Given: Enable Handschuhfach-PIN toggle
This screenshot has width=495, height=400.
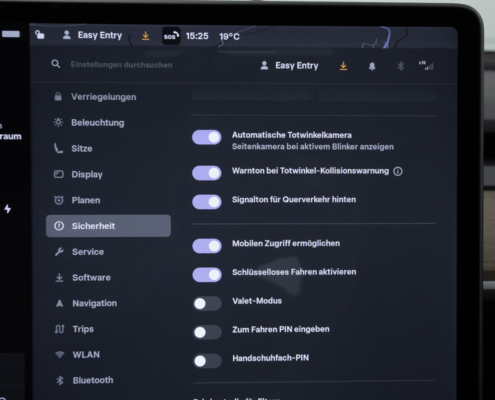Looking at the screenshot, I should [x=207, y=361].
